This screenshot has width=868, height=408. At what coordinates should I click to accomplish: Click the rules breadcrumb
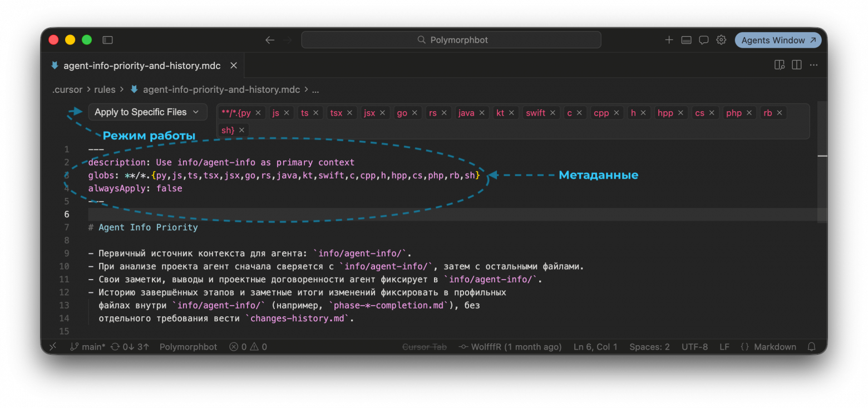tap(105, 89)
